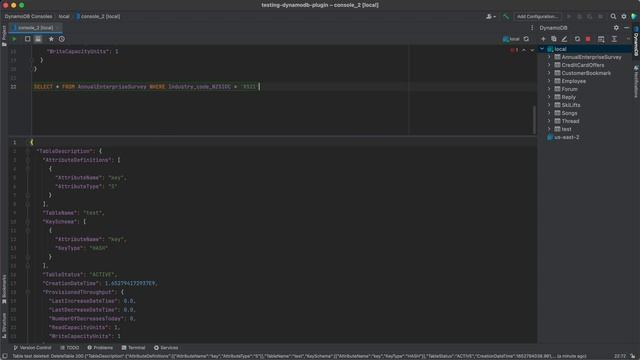Screen dimensions: 640x360
Task: Open the Structure sidebar tool window
Action: click(x=4, y=325)
